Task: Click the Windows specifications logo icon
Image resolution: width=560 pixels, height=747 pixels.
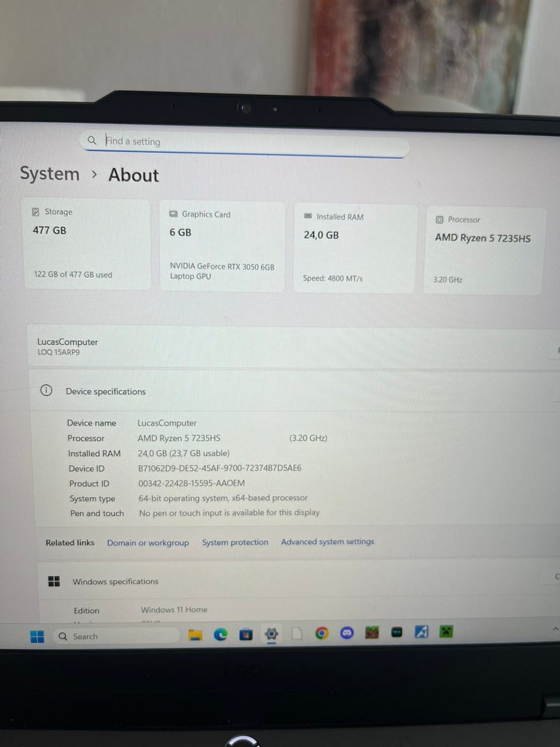Action: pos(54,581)
